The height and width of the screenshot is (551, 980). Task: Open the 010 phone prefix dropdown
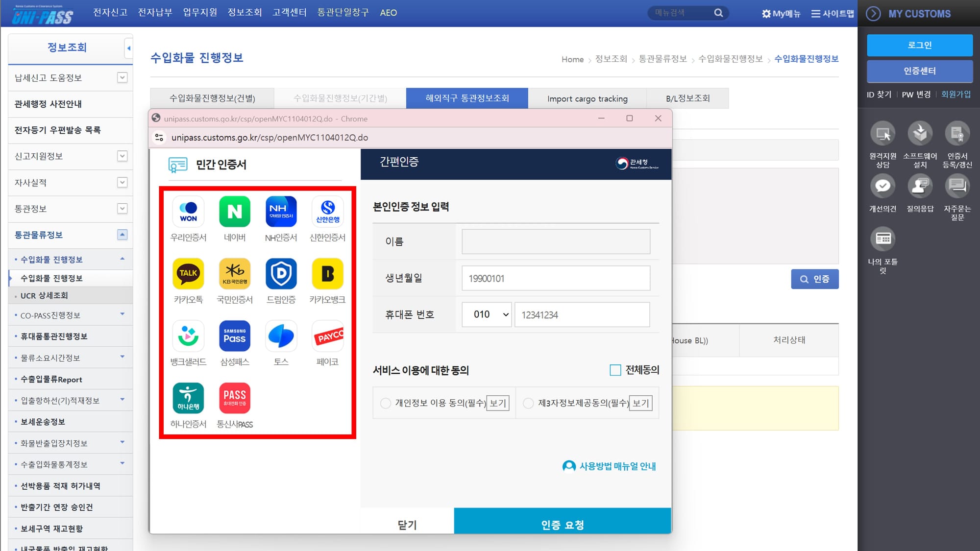pyautogui.click(x=486, y=314)
